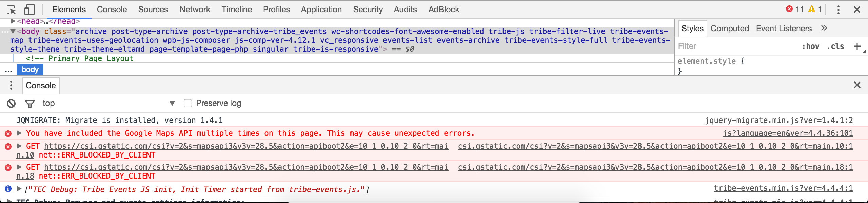
Task: Activate the inspect element picker icon
Action: tap(11, 10)
